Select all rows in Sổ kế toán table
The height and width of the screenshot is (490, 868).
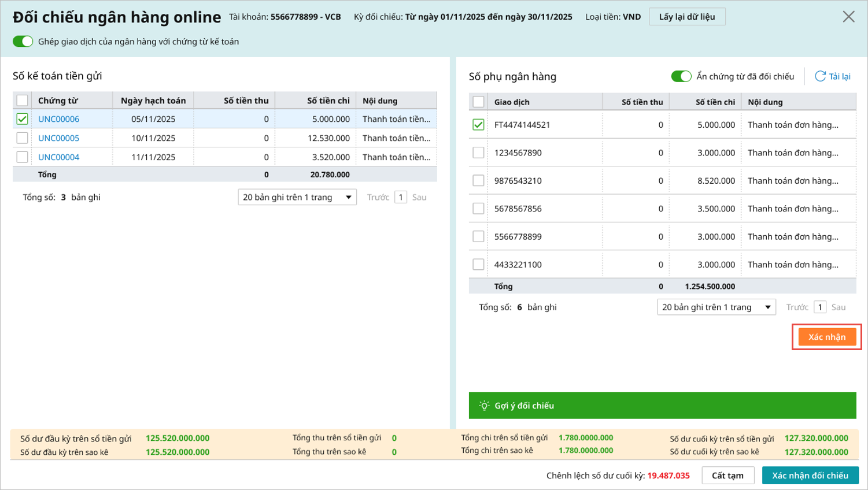pos(23,101)
